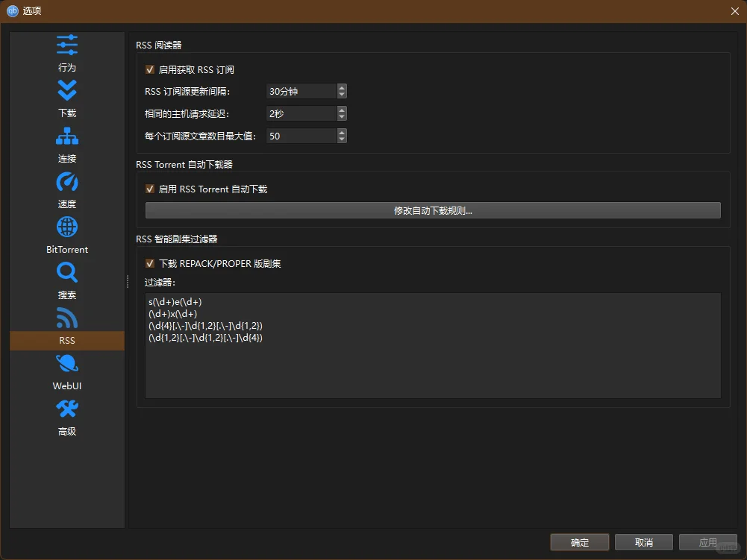The image size is (747, 560).
Task: Toggle 下载 REPACK/PROPER 版剧集 checkbox
Action: [149, 263]
